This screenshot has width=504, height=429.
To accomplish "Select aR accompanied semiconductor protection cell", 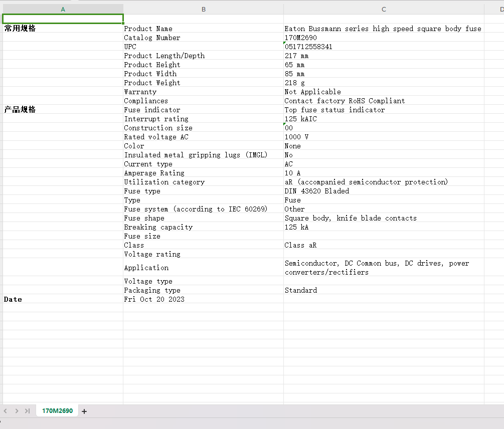I will [384, 182].
